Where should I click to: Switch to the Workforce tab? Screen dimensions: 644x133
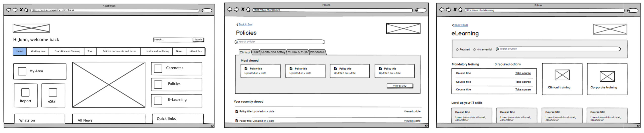tap(317, 52)
